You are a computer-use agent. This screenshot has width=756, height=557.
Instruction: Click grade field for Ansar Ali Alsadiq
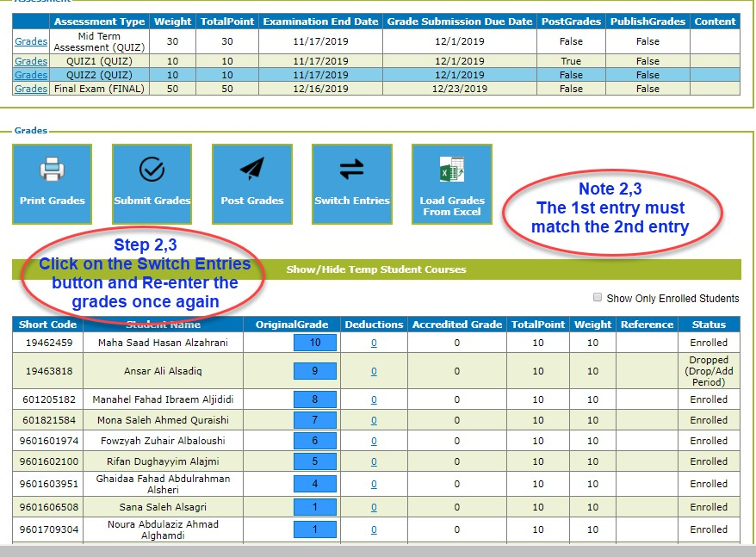click(x=315, y=371)
